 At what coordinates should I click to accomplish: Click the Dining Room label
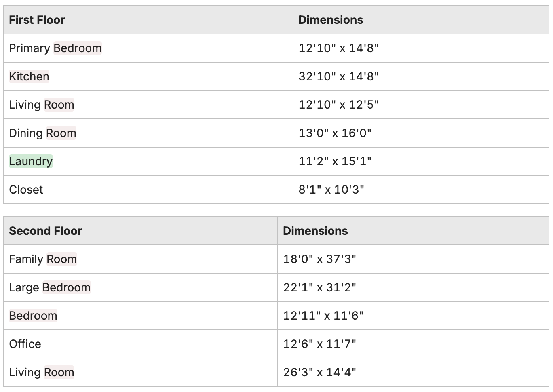coord(42,133)
